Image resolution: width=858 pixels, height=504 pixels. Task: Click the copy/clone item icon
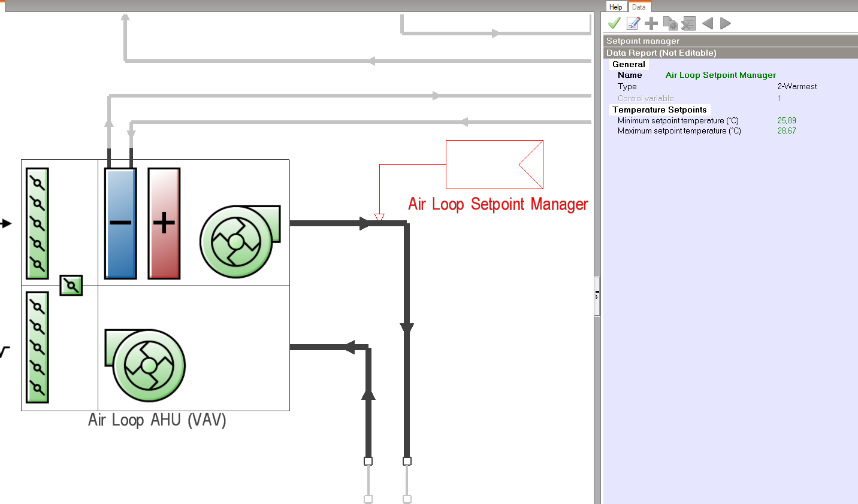point(670,23)
